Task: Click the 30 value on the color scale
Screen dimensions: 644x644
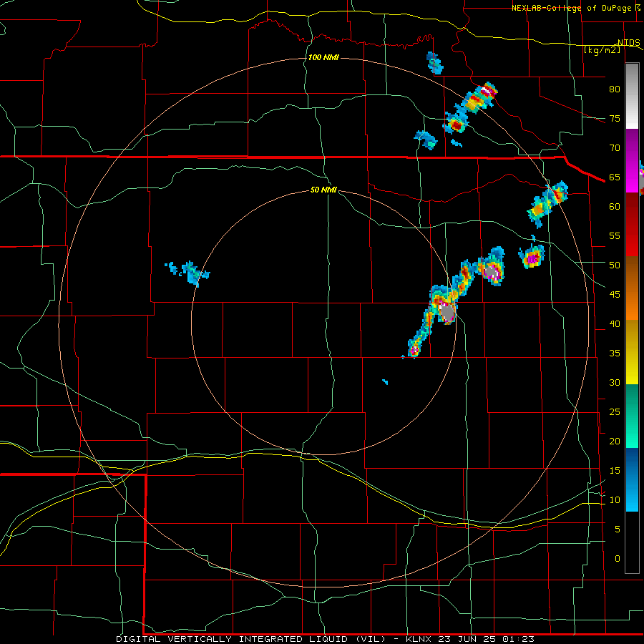Action: (615, 382)
